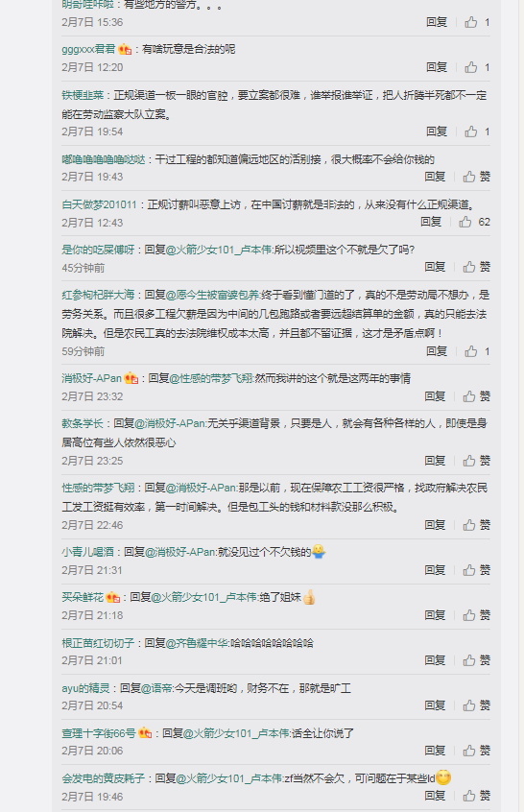
Task: Open the @愿今生被富婆包养 mention
Action: tap(212, 296)
